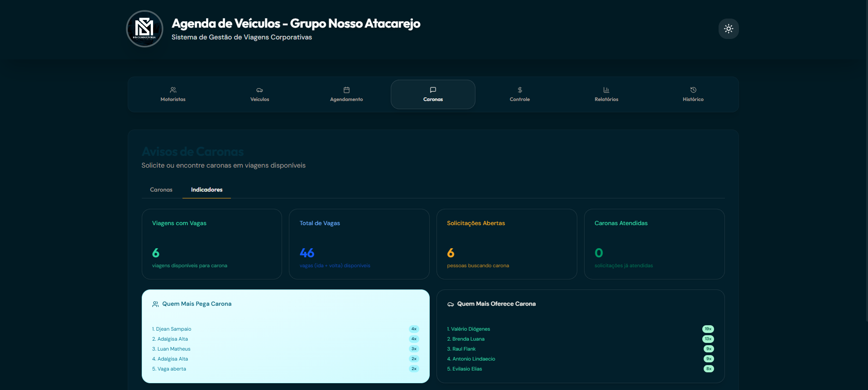This screenshot has width=868, height=390.
Task: Click the 3x badge for Luan Matheus
Action: tap(414, 349)
